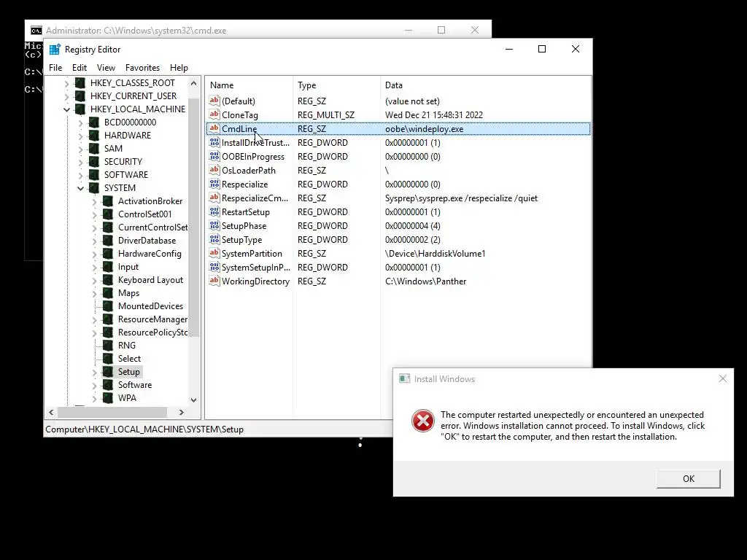The width and height of the screenshot is (747, 560).
Task: Select the (Default) value string icon
Action: [x=214, y=101]
